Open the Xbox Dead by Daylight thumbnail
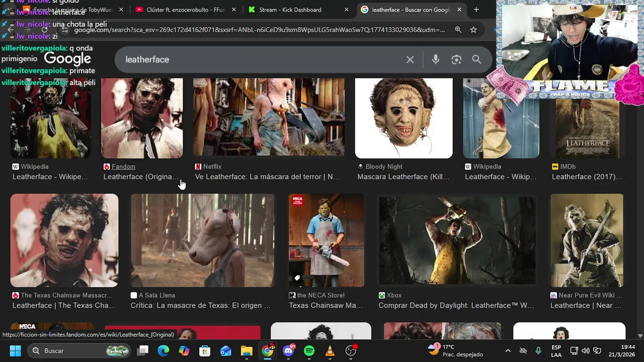644x362 pixels. point(457,240)
